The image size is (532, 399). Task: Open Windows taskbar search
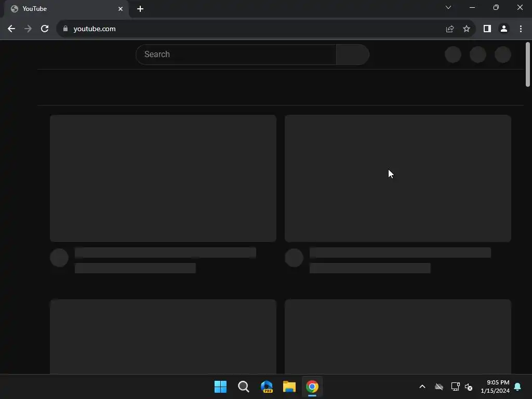(243, 387)
